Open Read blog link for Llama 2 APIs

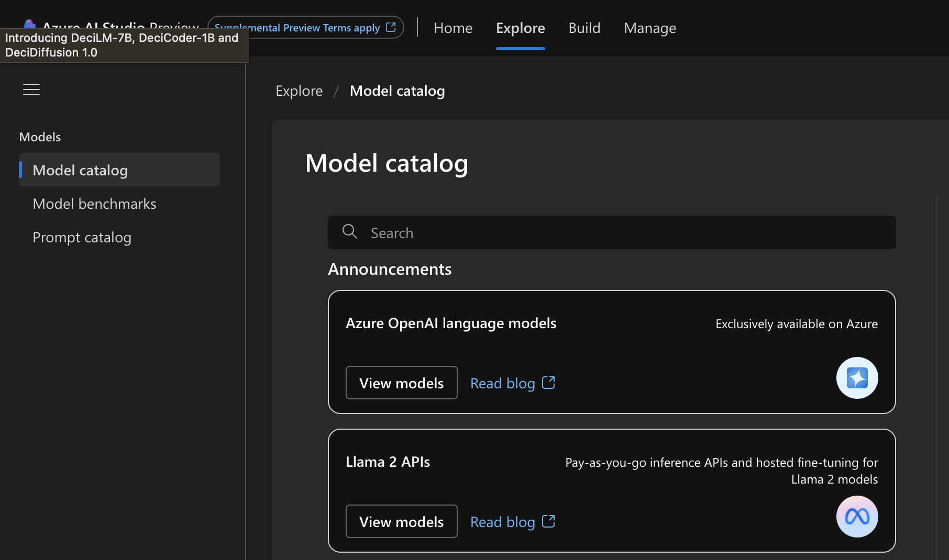click(x=502, y=522)
